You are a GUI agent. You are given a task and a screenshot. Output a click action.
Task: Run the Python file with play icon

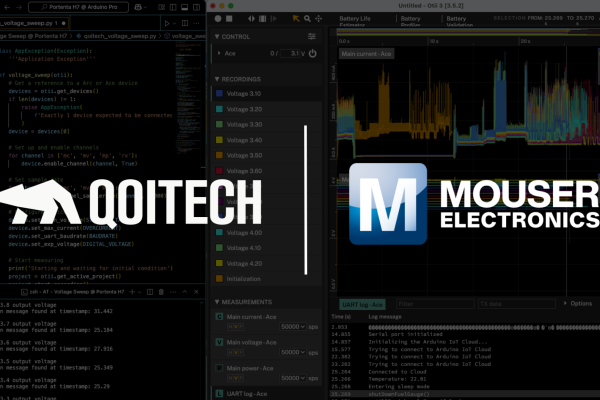click(167, 23)
